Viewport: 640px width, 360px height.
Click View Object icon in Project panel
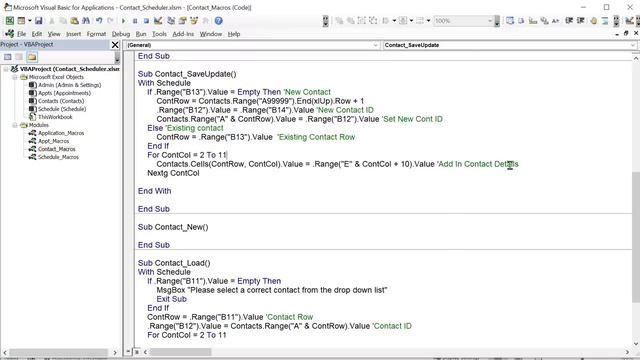[19, 57]
